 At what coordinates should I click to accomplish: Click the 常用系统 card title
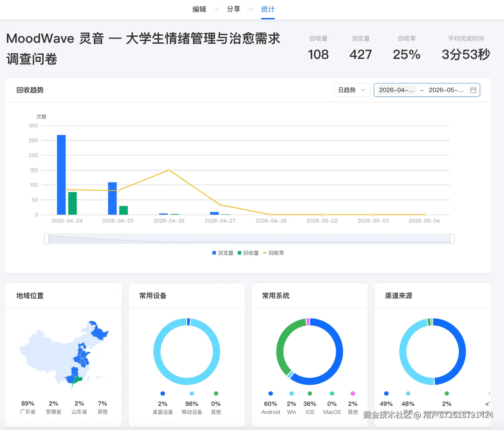point(276,296)
